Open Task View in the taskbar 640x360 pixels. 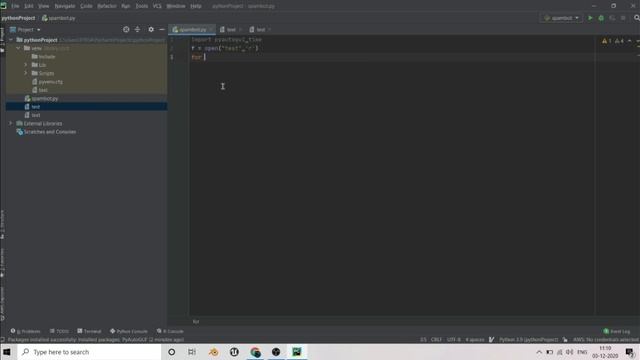(192, 352)
